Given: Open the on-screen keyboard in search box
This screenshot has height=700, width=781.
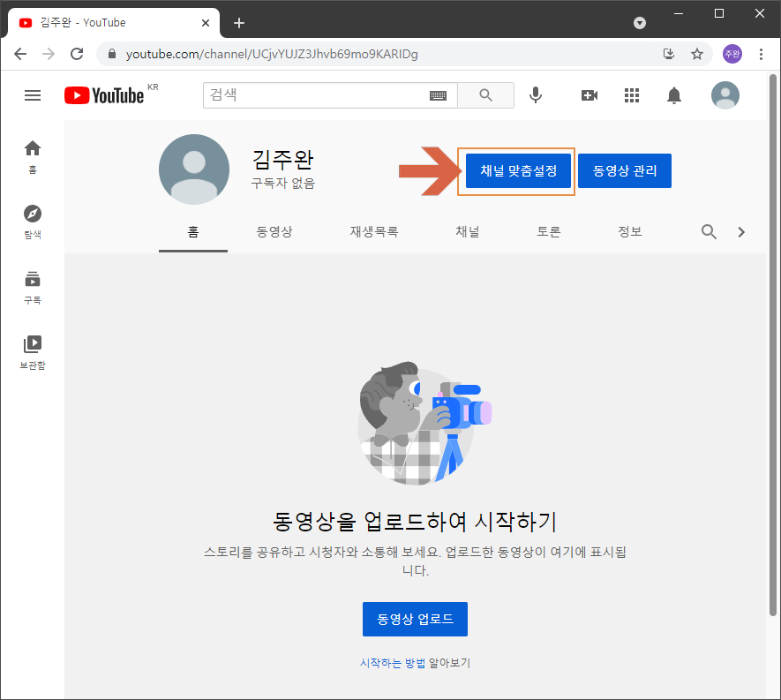Looking at the screenshot, I should [438, 95].
